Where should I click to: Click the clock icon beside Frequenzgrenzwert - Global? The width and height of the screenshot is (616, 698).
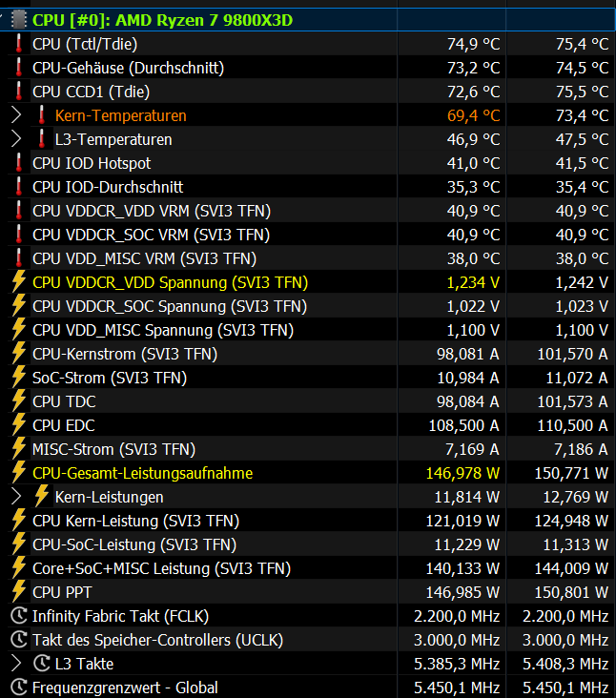coord(19,688)
